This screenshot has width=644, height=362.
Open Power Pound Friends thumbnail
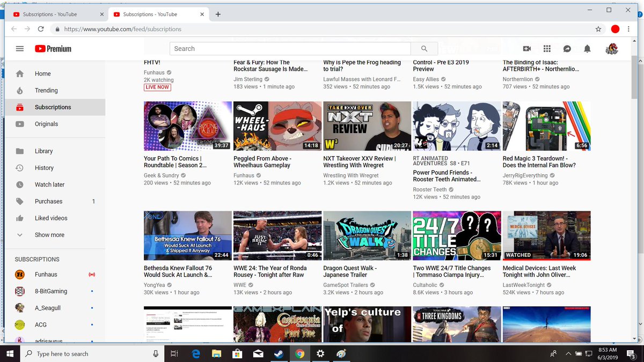(457, 126)
